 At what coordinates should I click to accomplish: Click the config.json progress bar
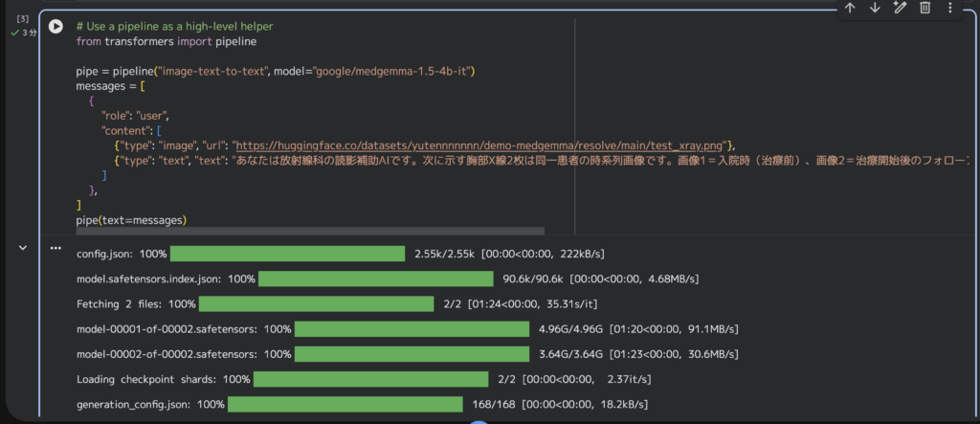point(287,254)
